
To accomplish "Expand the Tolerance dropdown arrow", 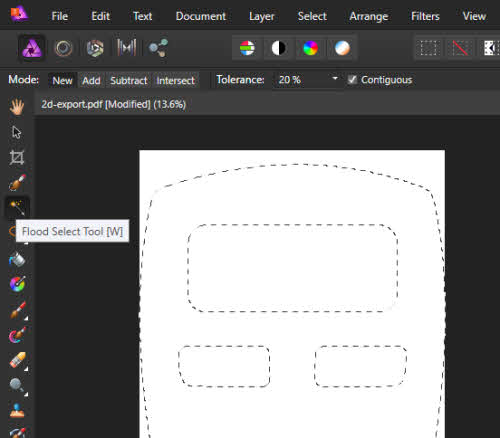I will 335,79.
